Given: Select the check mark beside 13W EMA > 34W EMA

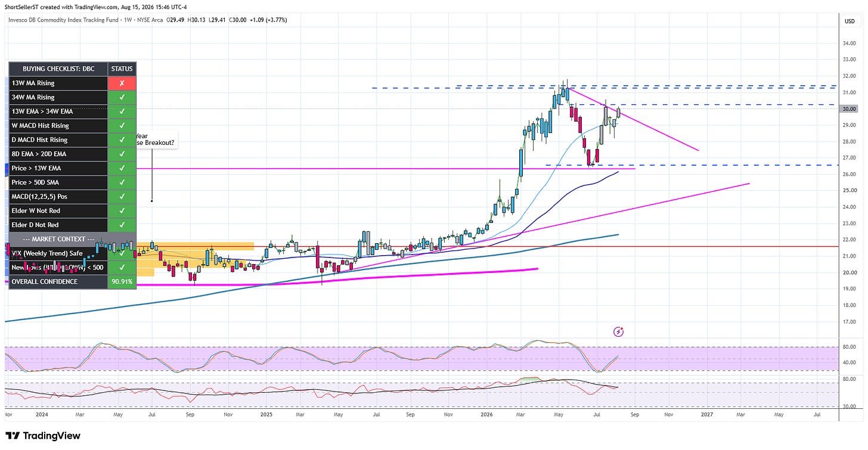Looking at the screenshot, I should pyautogui.click(x=122, y=111).
